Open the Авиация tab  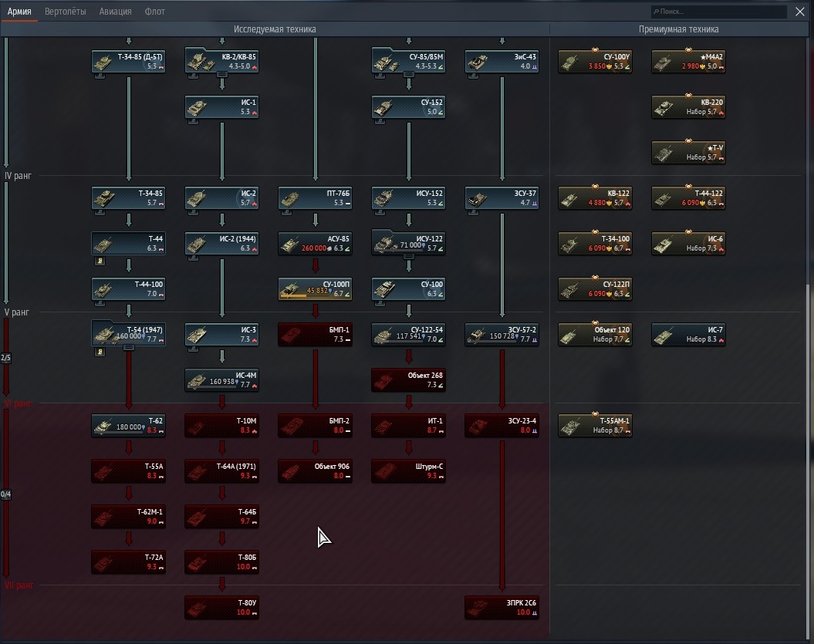point(115,12)
